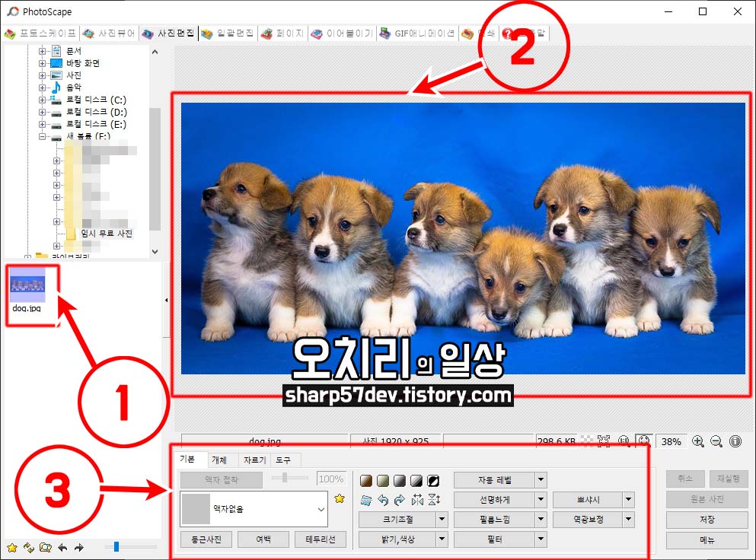Image resolution: width=756 pixels, height=560 pixels.
Task: Open the 도구 tools tab
Action: click(x=283, y=460)
